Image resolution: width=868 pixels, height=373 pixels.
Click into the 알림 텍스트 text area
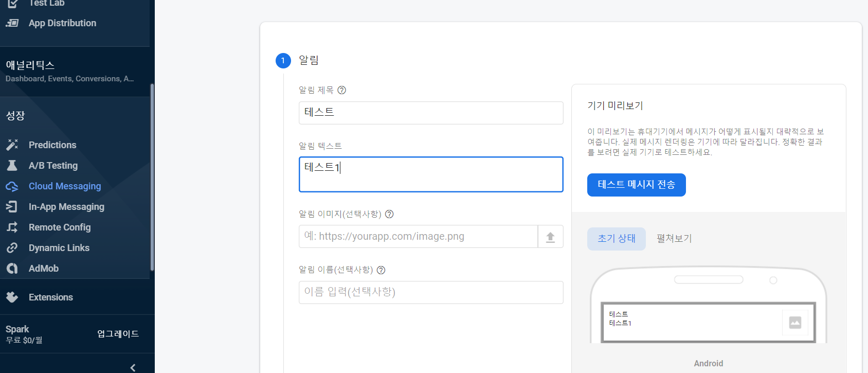[x=431, y=174]
